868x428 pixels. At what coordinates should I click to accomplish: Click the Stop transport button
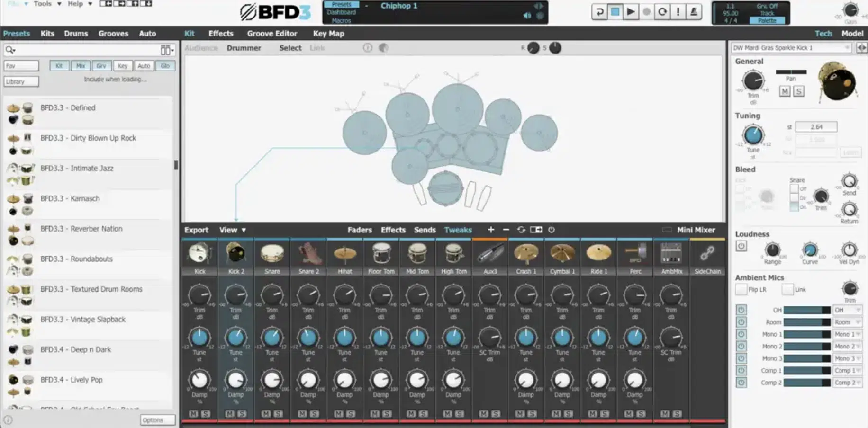click(615, 12)
